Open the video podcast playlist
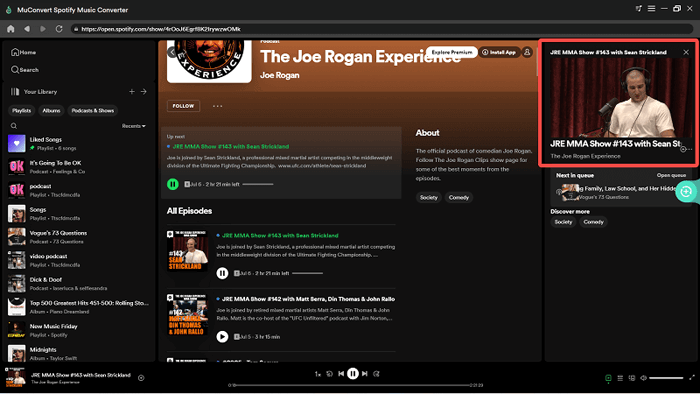Viewport: 700px width, 394px height. [79, 260]
